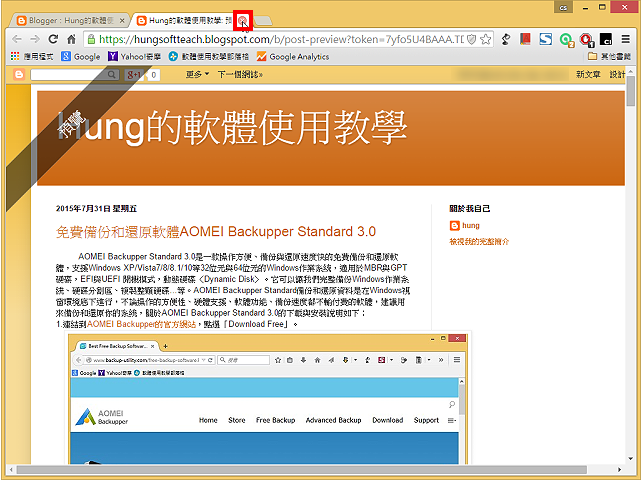Open the hung profile link
The width and height of the screenshot is (644, 484).
coord(471,226)
